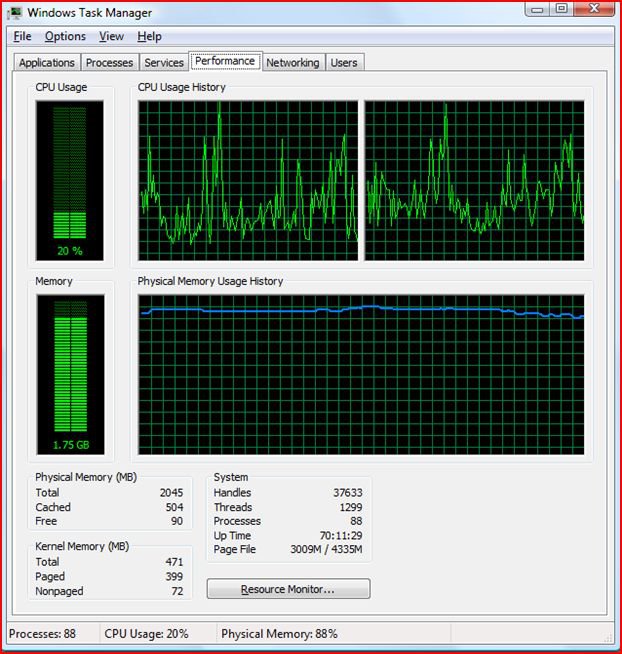Open the View menu

tap(111, 37)
